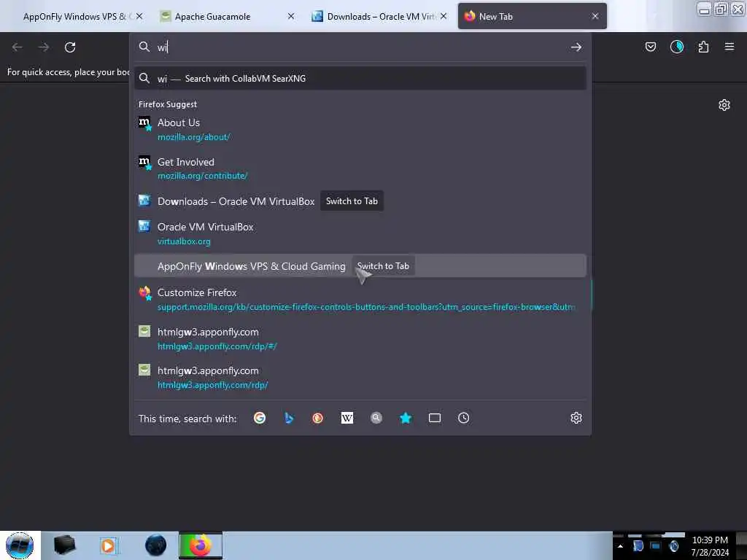Click the shield tray icon in system tray

(x=638, y=546)
